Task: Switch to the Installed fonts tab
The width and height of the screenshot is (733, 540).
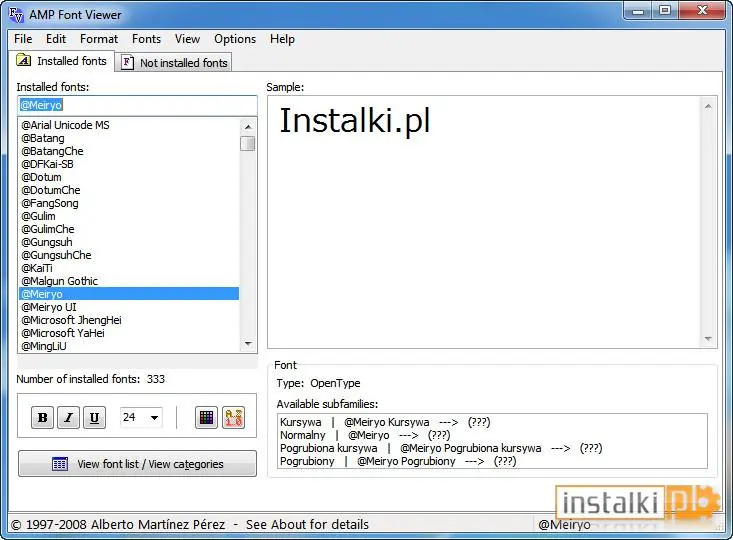Action: point(62,61)
